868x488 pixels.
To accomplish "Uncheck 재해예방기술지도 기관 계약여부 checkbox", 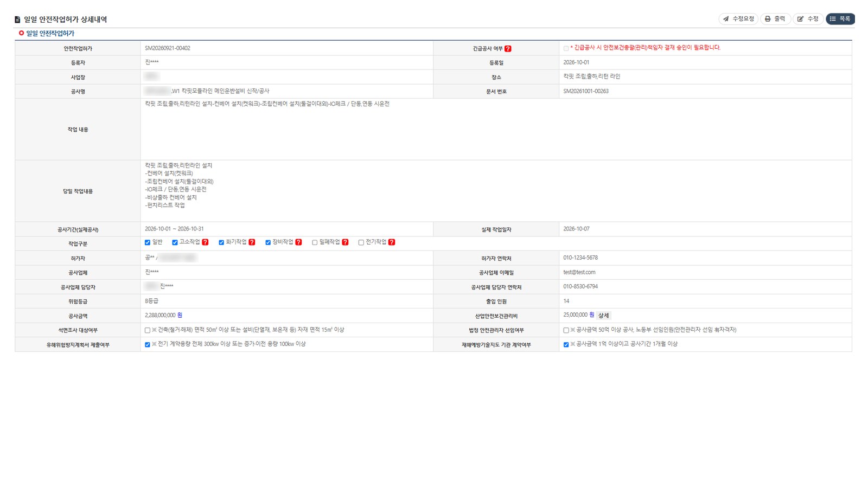I will [566, 344].
